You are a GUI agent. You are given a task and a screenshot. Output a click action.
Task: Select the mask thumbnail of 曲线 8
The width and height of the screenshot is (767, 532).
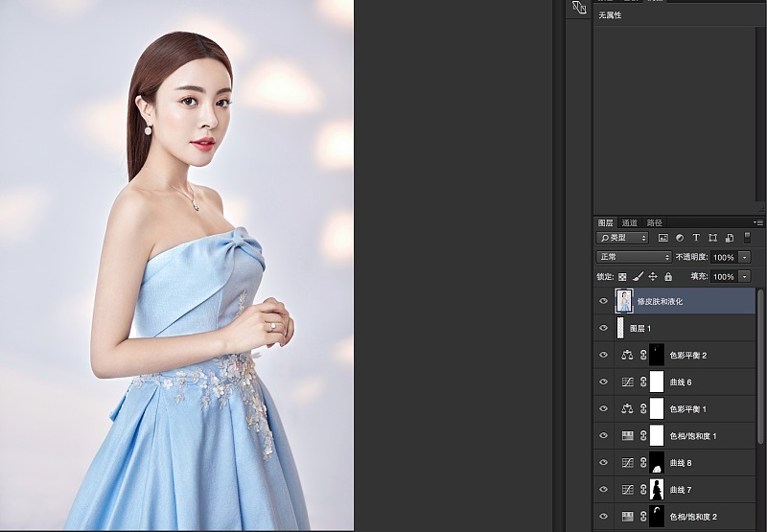point(657,462)
